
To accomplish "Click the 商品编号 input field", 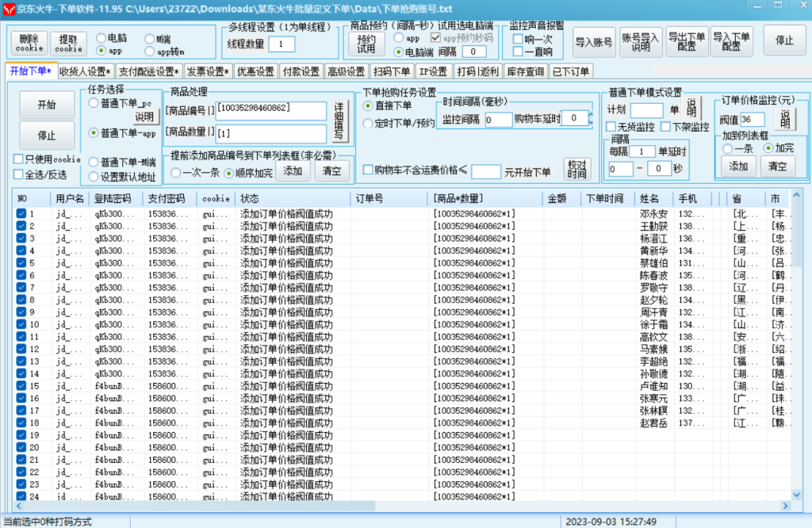I will (x=271, y=111).
